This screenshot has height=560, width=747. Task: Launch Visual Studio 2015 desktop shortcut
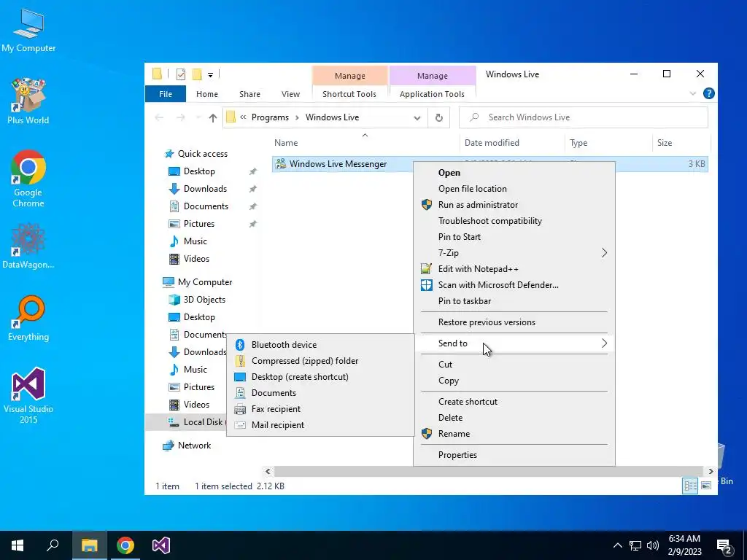point(28,395)
